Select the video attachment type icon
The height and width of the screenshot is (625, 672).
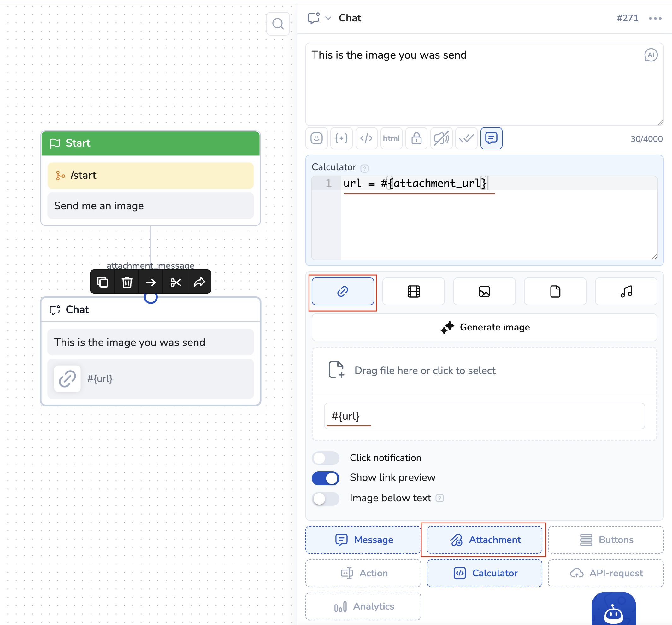click(413, 291)
